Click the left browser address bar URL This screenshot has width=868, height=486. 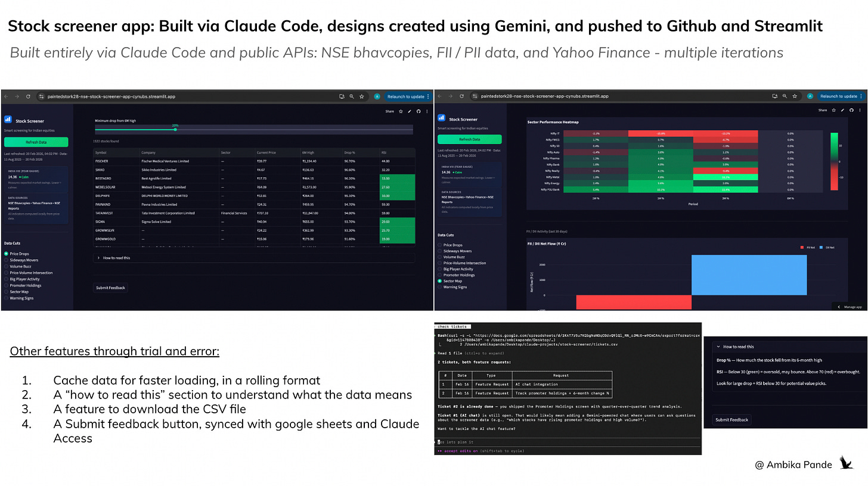(x=111, y=96)
